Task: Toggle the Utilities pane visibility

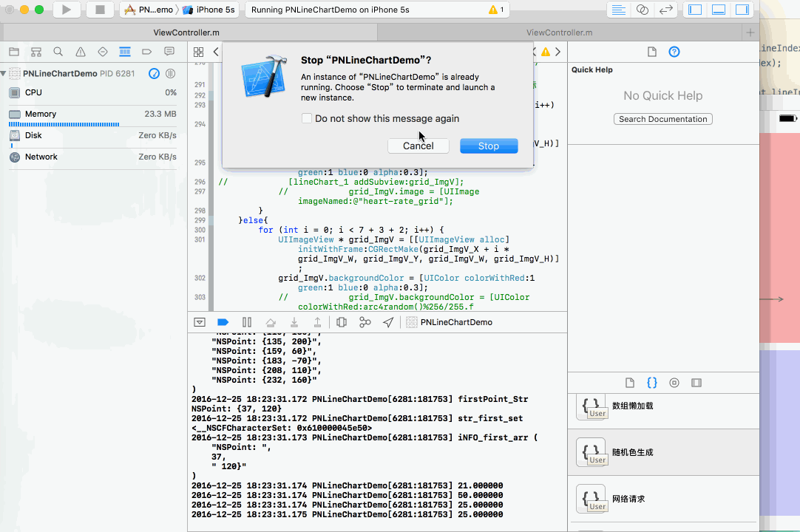Action: click(742, 10)
